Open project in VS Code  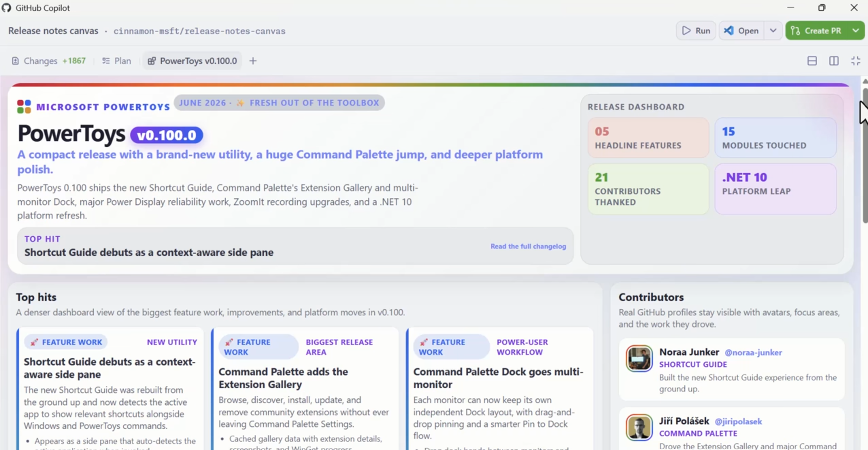[x=741, y=31]
